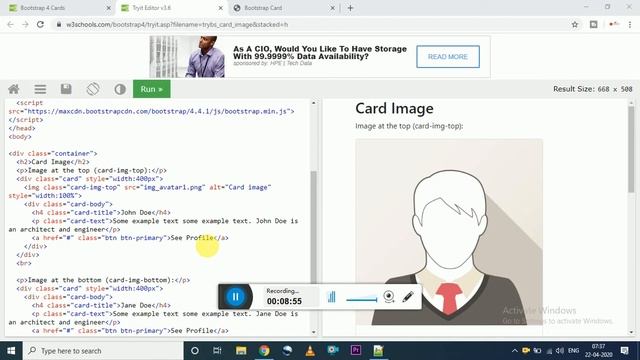Reload the current page
This screenshot has width=640, height=360.
pos(40,24)
